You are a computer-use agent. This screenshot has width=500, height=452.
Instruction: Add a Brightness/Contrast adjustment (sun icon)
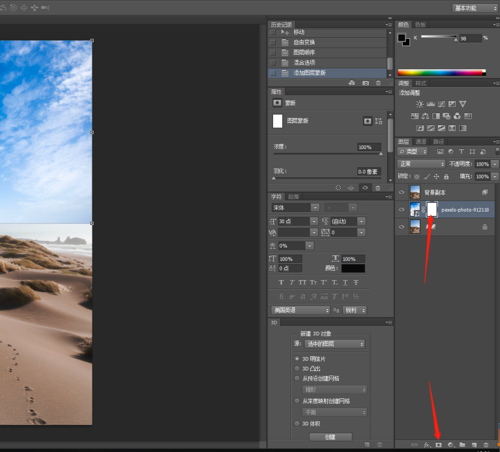tap(420, 104)
